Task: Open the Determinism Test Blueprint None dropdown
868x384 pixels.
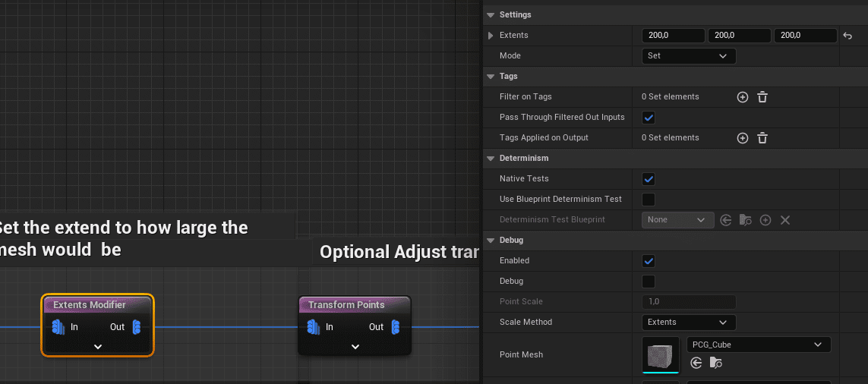Action: (x=677, y=219)
